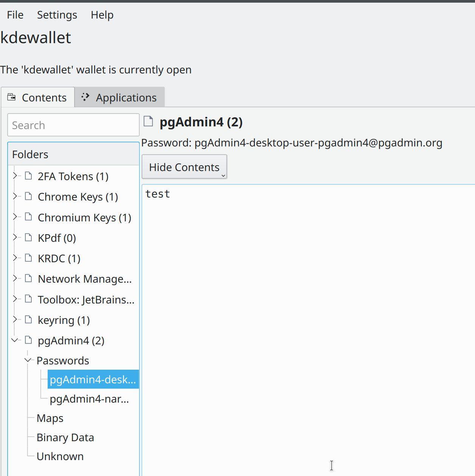Select the Maps node

tap(50, 418)
